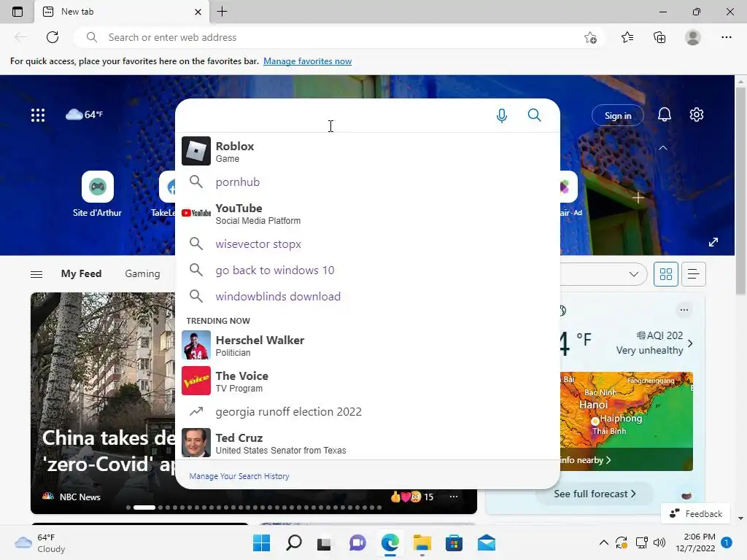The height and width of the screenshot is (560, 747).
Task: Open taskbar Search magnifier
Action: [293, 542]
